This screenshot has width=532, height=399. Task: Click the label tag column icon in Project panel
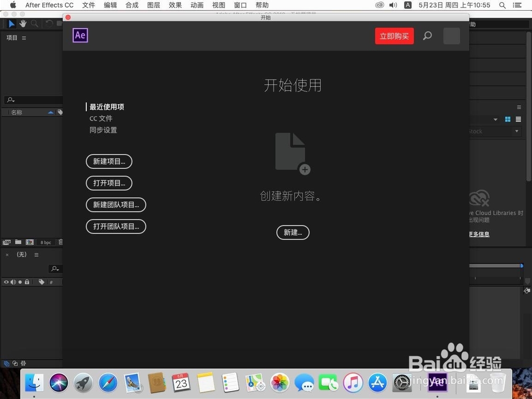point(60,112)
